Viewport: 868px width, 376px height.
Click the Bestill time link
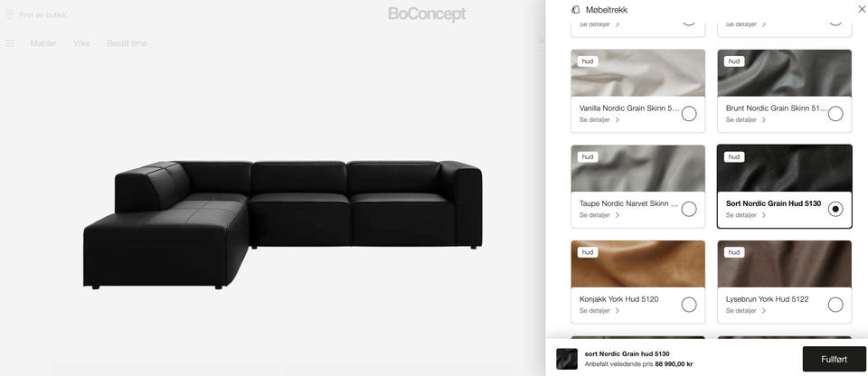[127, 43]
